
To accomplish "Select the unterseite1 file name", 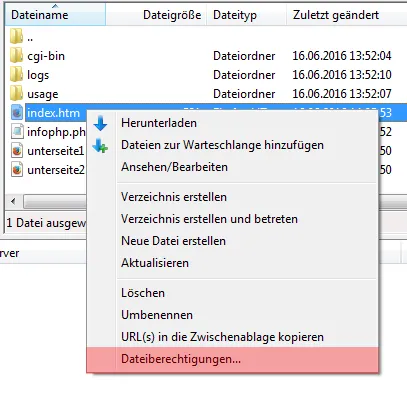I will tap(56, 151).
